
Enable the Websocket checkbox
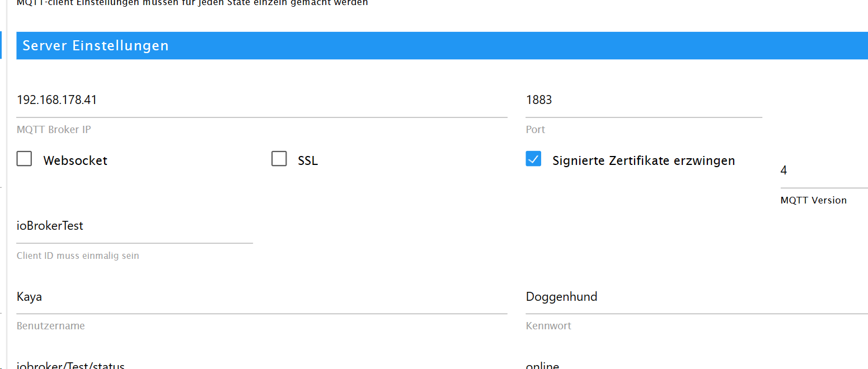(x=24, y=159)
